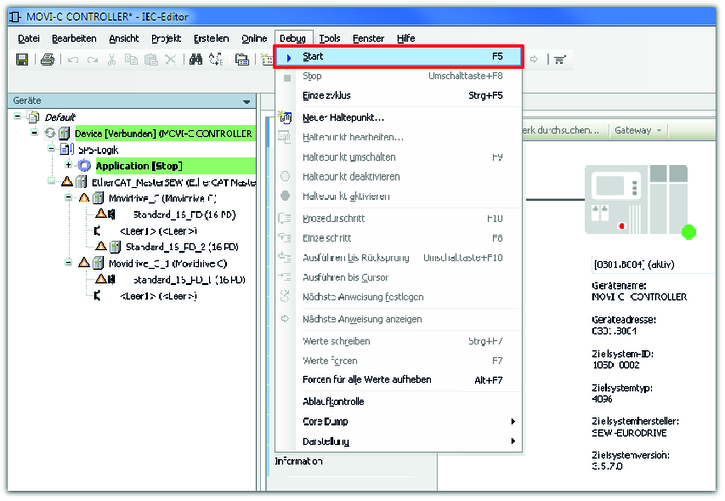Open the Geräte panel dropdown arrow
Image resolution: width=725 pixels, height=501 pixels.
pyautogui.click(x=246, y=101)
